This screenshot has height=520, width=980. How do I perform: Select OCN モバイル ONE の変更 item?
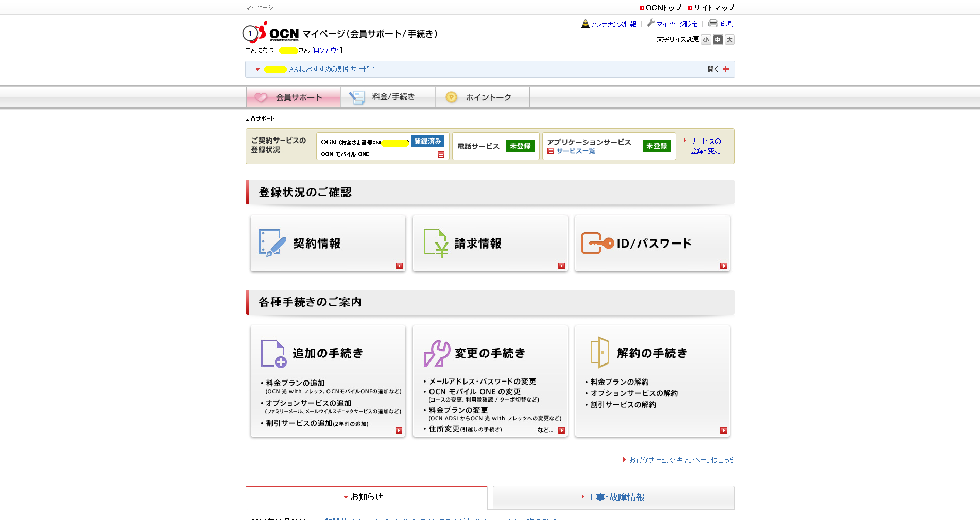(x=475, y=392)
